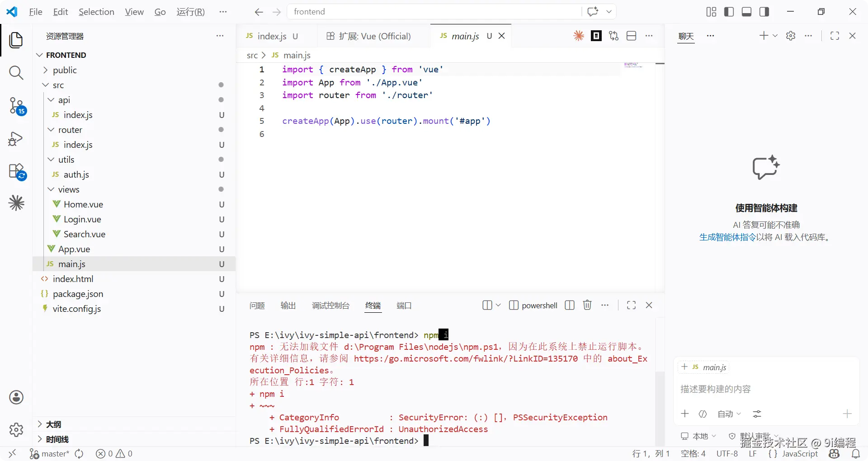Close the main.js editor tab
The width and height of the screenshot is (868, 461).
tap(501, 36)
